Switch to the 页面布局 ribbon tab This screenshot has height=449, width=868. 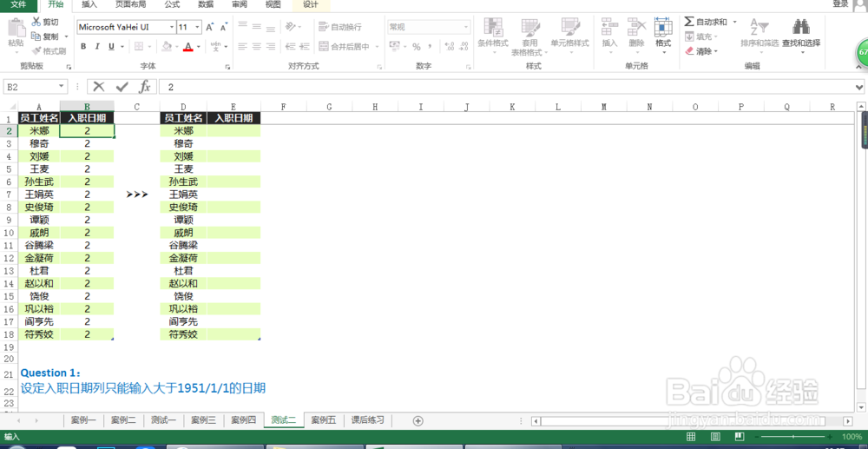(131, 5)
